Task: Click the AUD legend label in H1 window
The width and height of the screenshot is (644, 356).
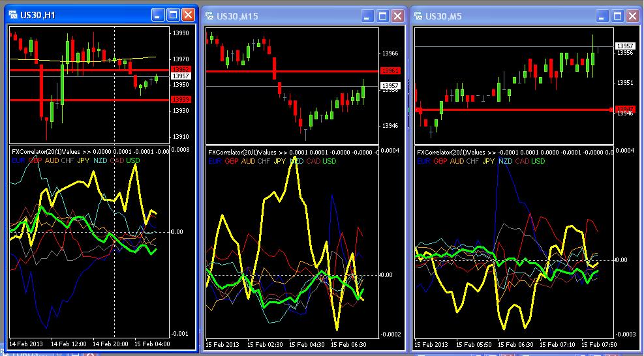Action: click(52, 160)
